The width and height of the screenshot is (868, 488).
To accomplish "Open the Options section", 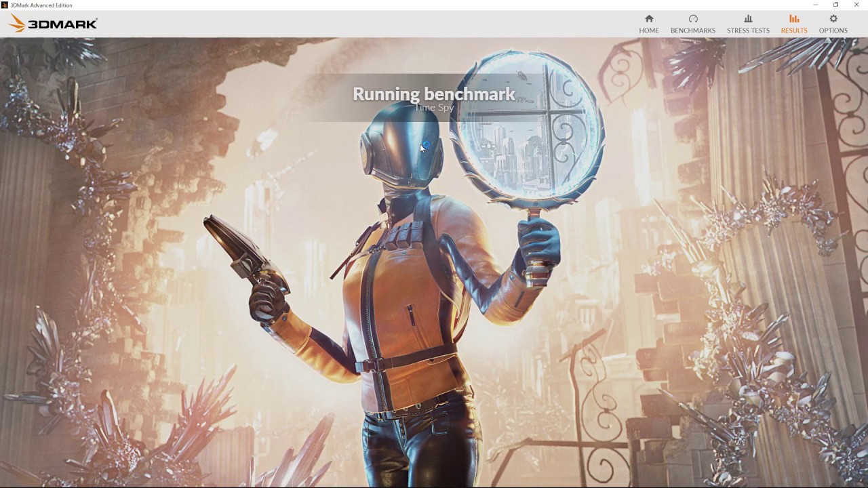I will 833,24.
